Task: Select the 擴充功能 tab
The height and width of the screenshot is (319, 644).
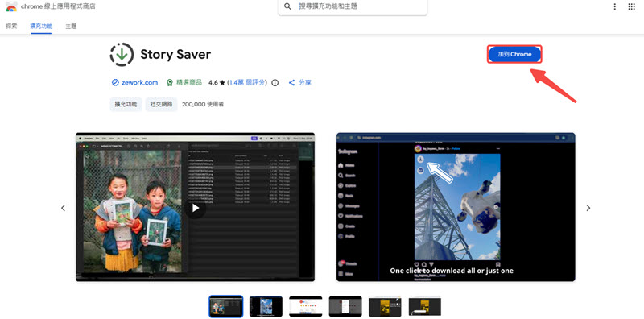Action: click(41, 27)
